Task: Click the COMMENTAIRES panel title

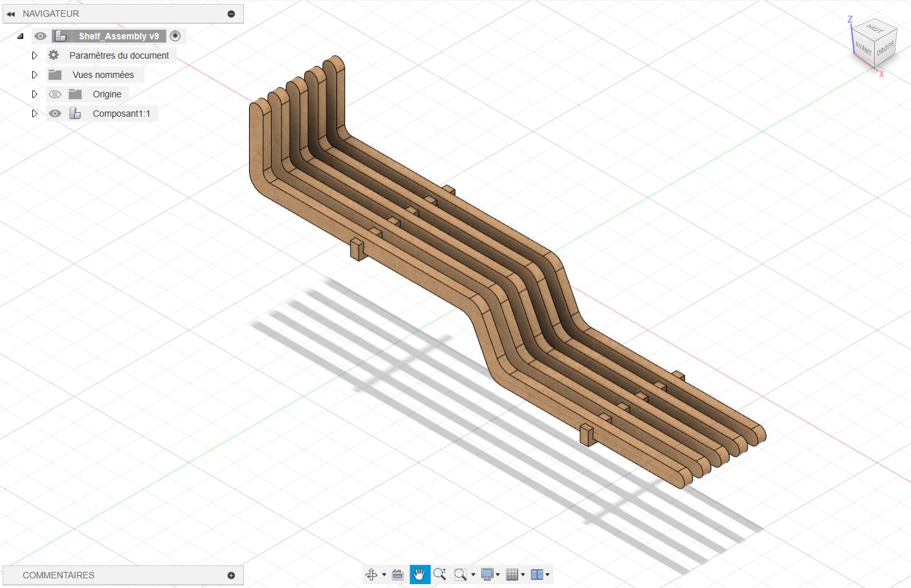Action: point(59,575)
